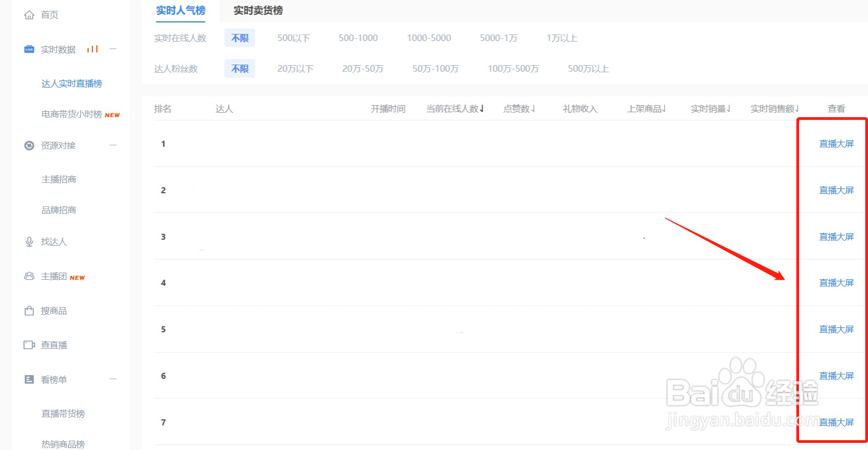Image resolution: width=868 pixels, height=450 pixels.
Task: Select the 1万以上 online filter
Action: click(x=562, y=38)
